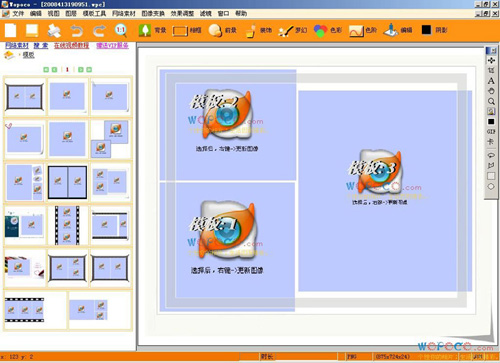Image resolution: width=500 pixels, height=363 pixels.
Task: Click the redo arrow icon
Action: tap(99, 31)
